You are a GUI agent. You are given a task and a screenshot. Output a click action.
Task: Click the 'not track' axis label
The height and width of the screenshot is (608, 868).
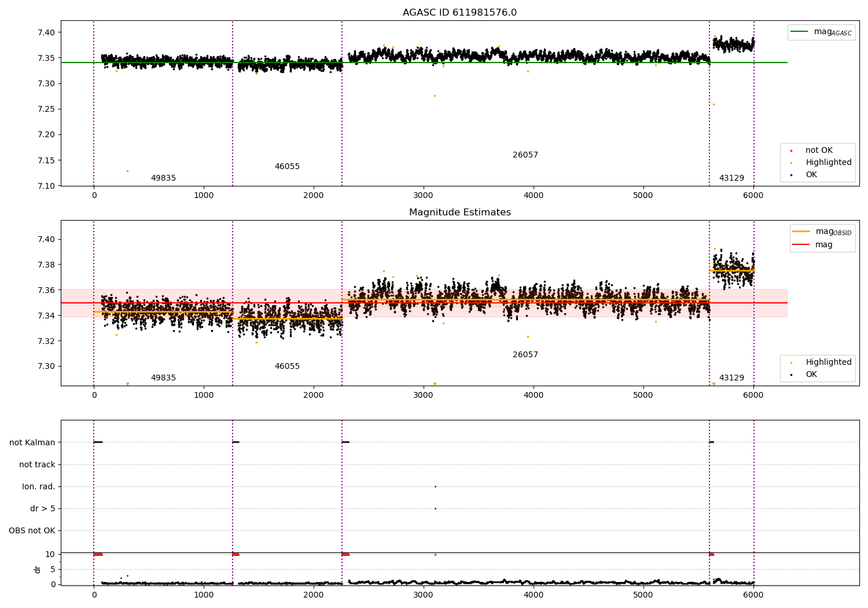(x=37, y=465)
